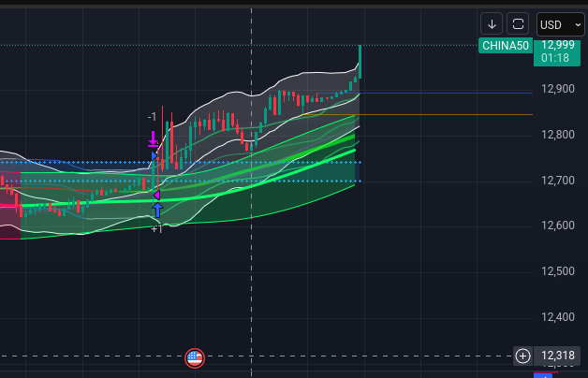The height and width of the screenshot is (378, 588).
Task: Click the 12,700 price axis label
Action: [x=558, y=181]
